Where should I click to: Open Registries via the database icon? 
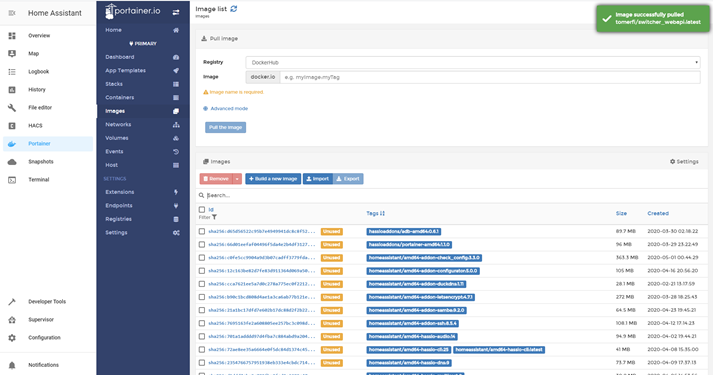[176, 219]
